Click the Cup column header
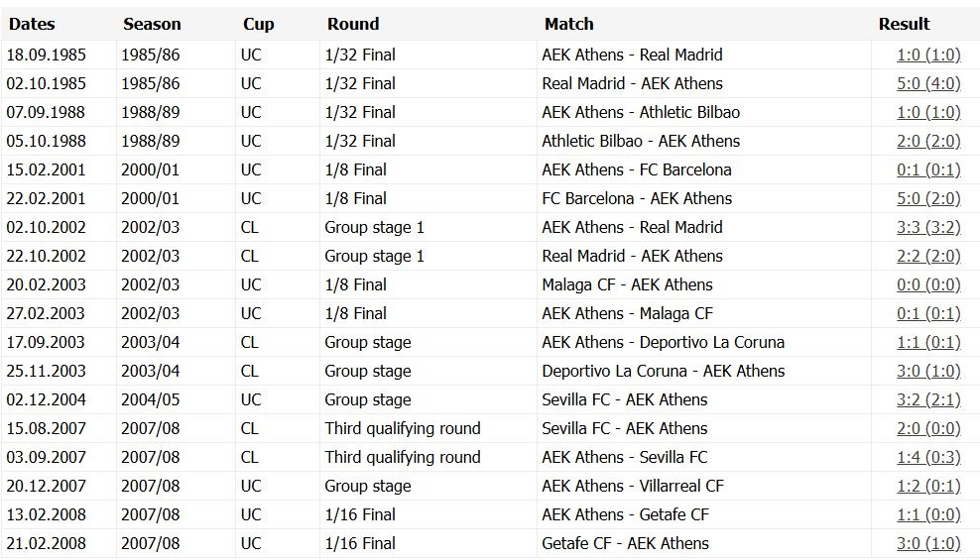This screenshot has height=560, width=980. click(x=258, y=24)
